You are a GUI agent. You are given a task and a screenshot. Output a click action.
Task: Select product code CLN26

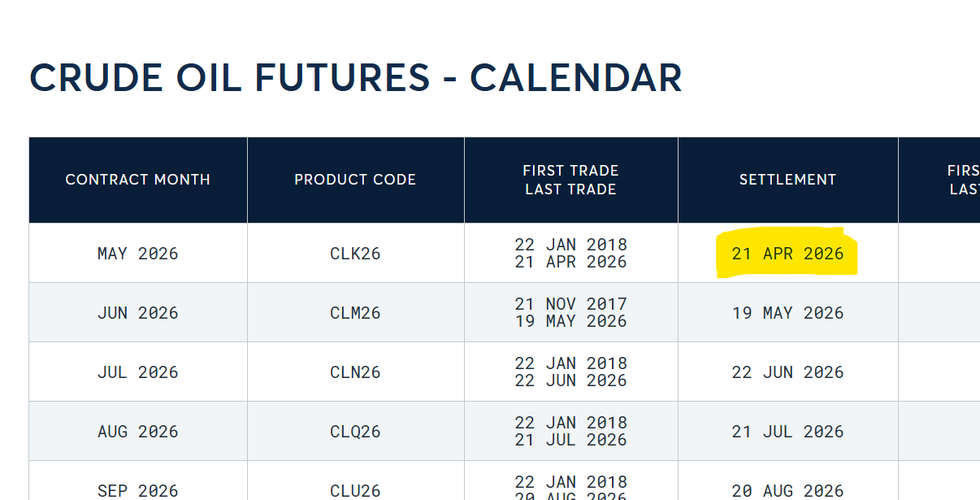[355, 372]
